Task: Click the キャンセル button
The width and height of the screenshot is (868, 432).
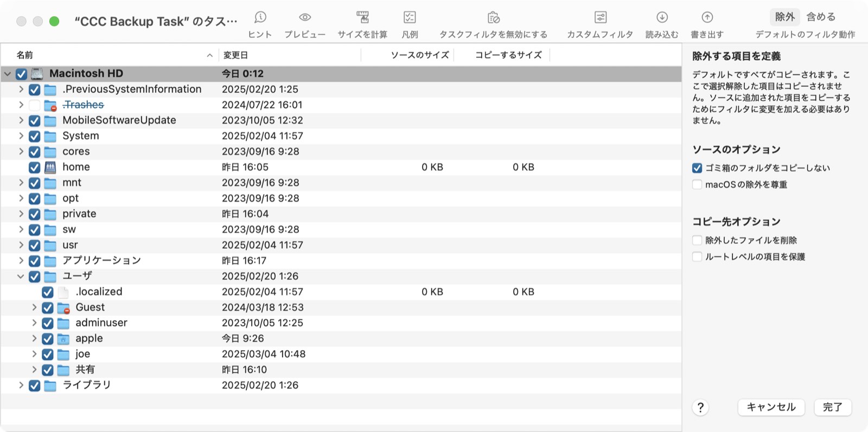Action: click(x=771, y=407)
